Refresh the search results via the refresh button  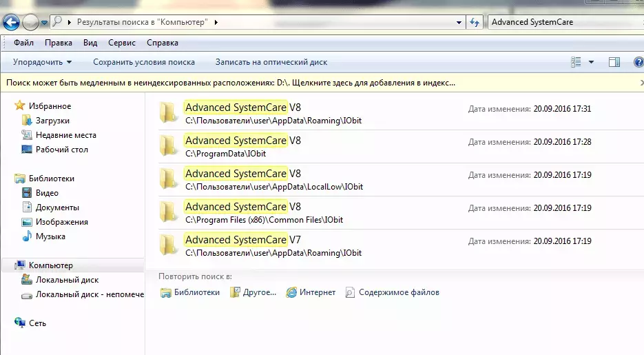475,23
